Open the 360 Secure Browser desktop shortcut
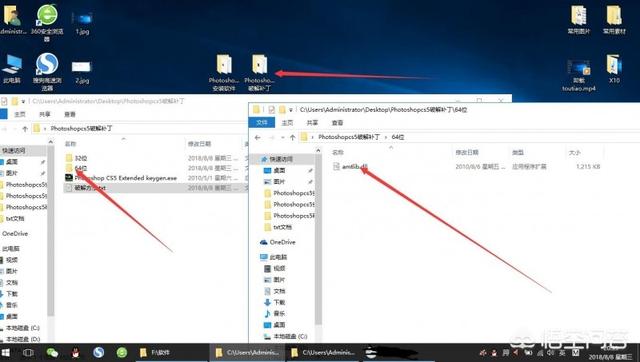Image resolution: width=640 pixels, height=362 pixels. coord(47,22)
